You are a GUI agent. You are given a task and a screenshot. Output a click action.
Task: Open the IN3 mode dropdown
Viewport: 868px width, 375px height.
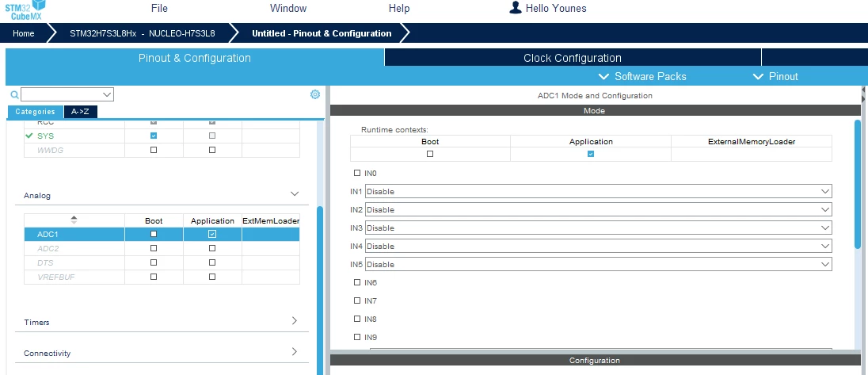tap(599, 228)
